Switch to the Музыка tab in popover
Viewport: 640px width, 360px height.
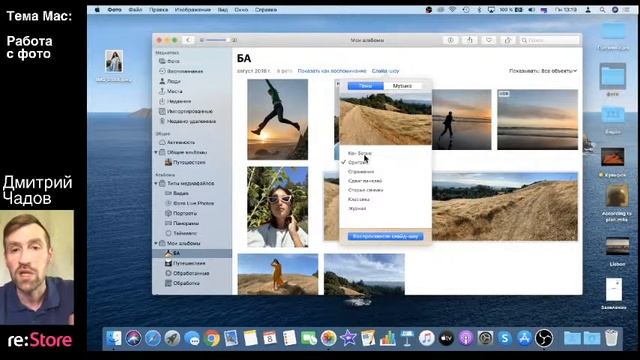[402, 86]
